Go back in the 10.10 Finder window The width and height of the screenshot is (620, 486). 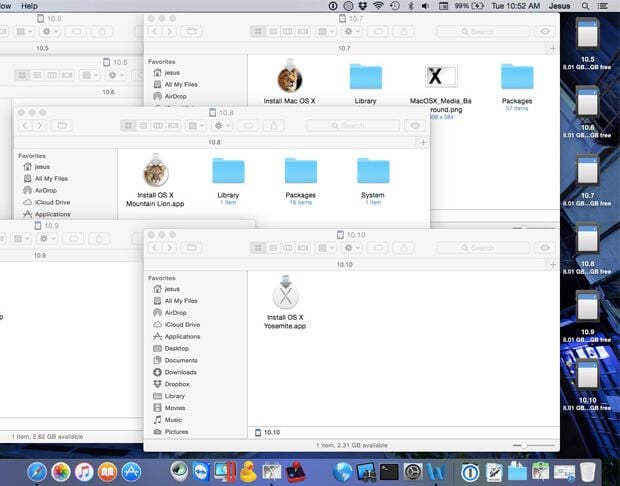click(x=155, y=248)
